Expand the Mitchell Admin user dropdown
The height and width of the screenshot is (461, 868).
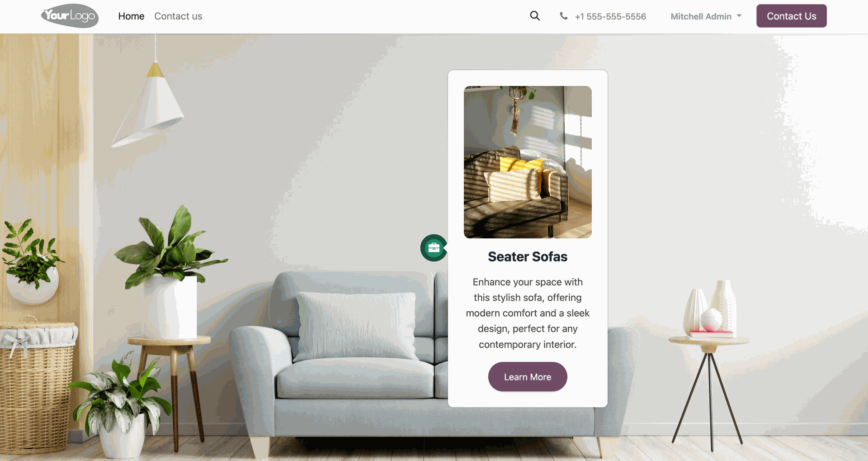pos(706,16)
